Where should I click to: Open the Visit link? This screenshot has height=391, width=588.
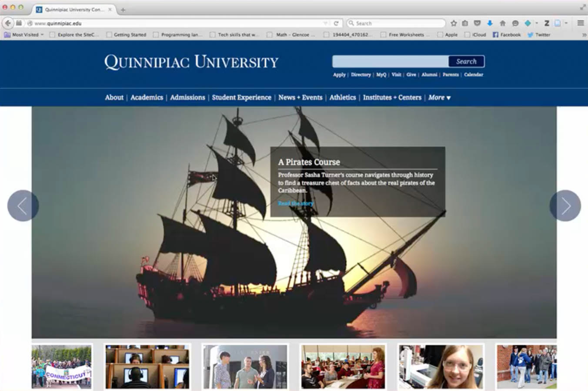(396, 74)
